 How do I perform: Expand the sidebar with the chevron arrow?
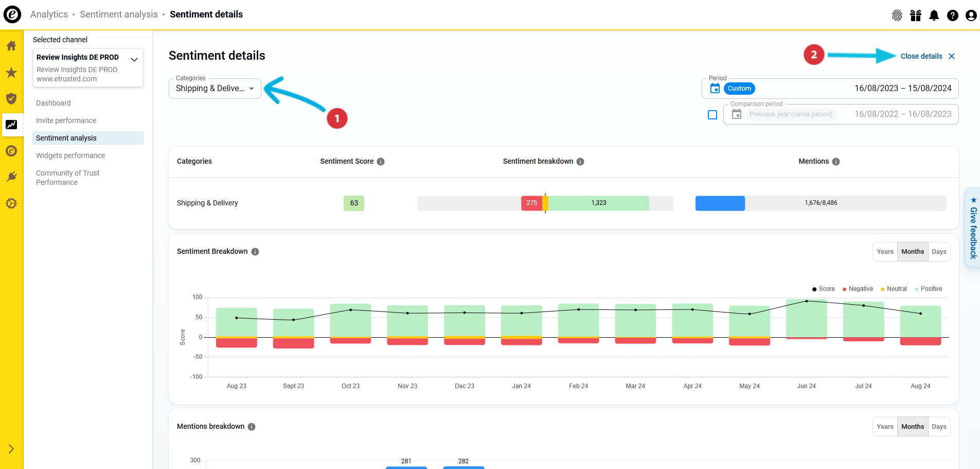click(11, 449)
